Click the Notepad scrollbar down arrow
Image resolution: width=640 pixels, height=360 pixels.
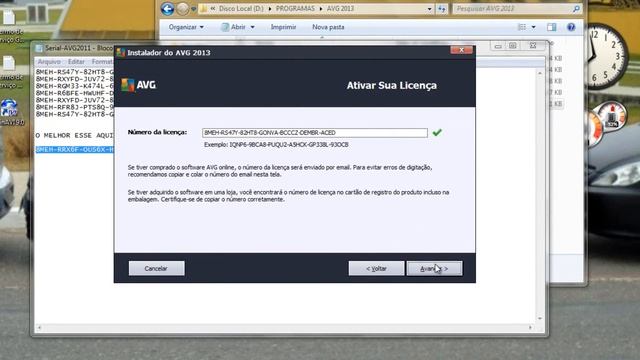(540, 318)
